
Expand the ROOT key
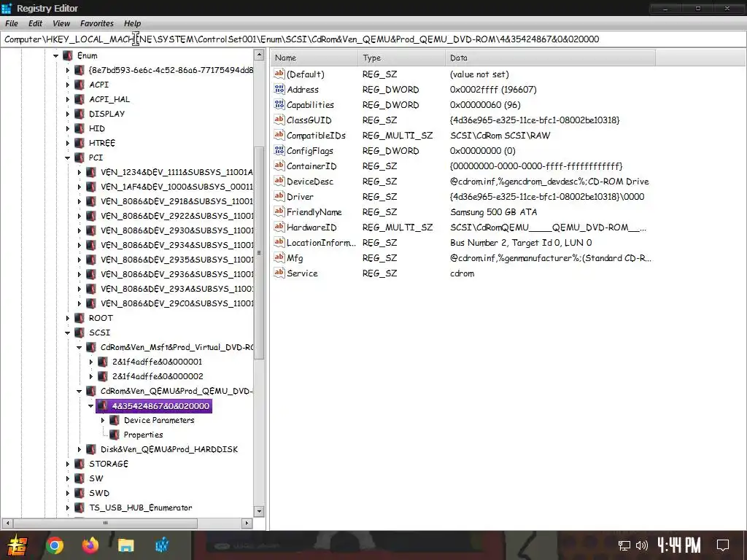coord(68,318)
